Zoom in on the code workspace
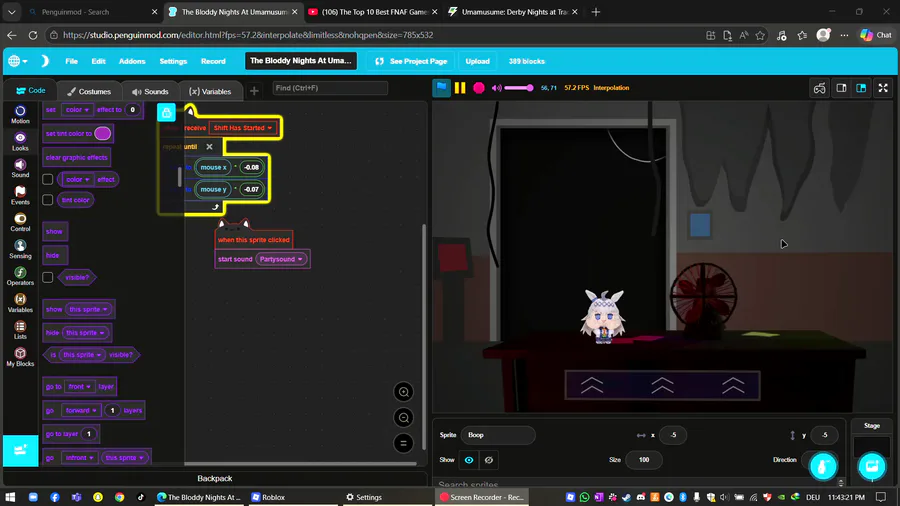The width and height of the screenshot is (900, 506). point(404,392)
